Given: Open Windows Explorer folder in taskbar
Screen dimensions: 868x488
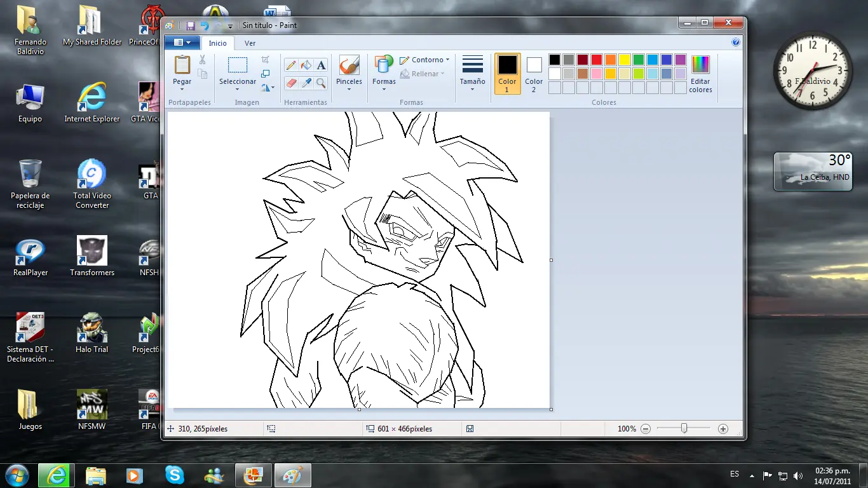Looking at the screenshot, I should coord(95,475).
